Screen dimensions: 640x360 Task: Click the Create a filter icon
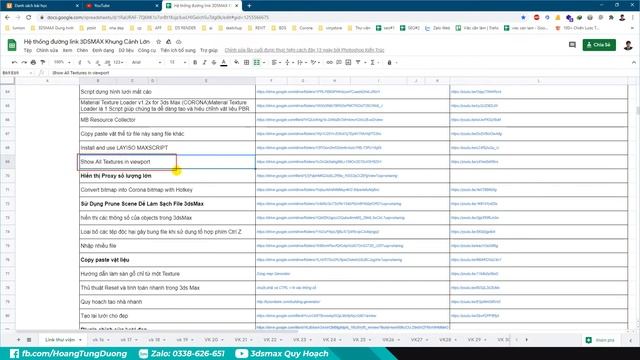tap(358, 62)
